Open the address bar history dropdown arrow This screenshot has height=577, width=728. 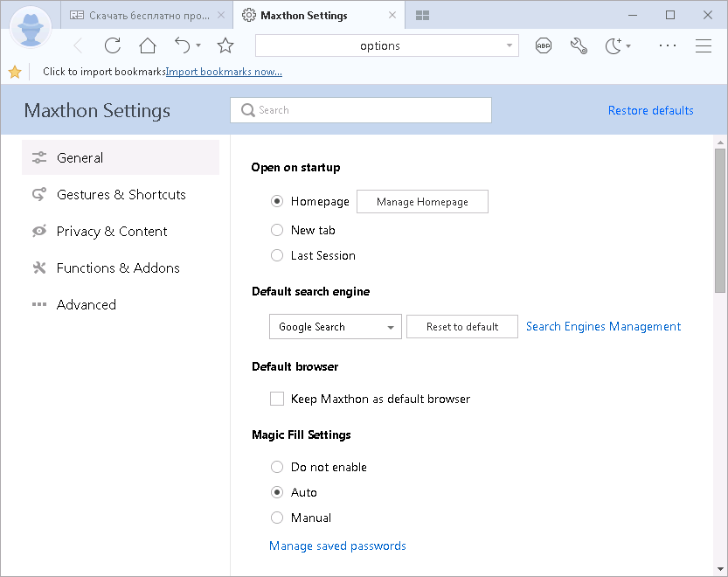pyautogui.click(x=510, y=45)
